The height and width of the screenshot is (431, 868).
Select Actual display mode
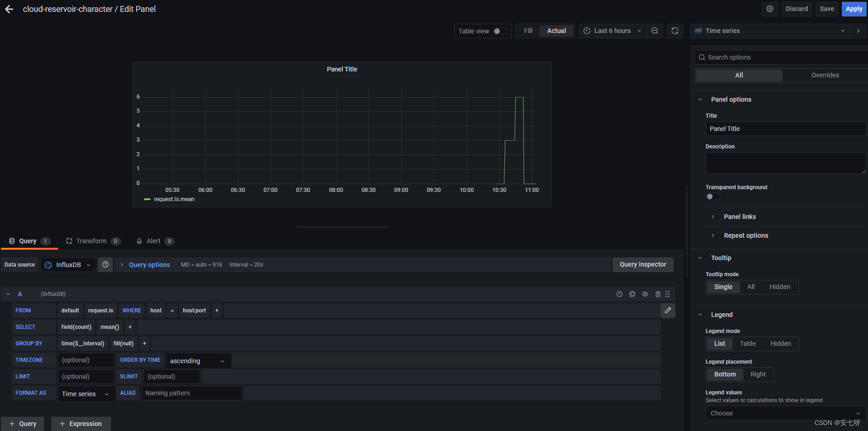pyautogui.click(x=557, y=31)
